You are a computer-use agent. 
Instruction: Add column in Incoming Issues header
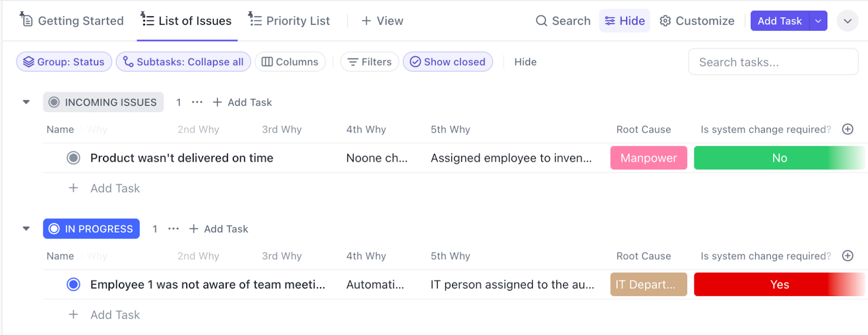click(848, 129)
